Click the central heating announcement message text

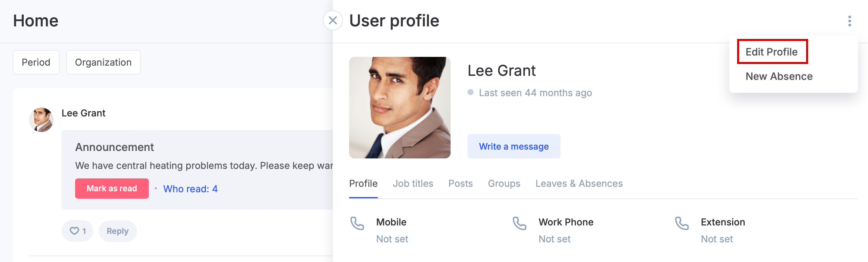coord(204,166)
